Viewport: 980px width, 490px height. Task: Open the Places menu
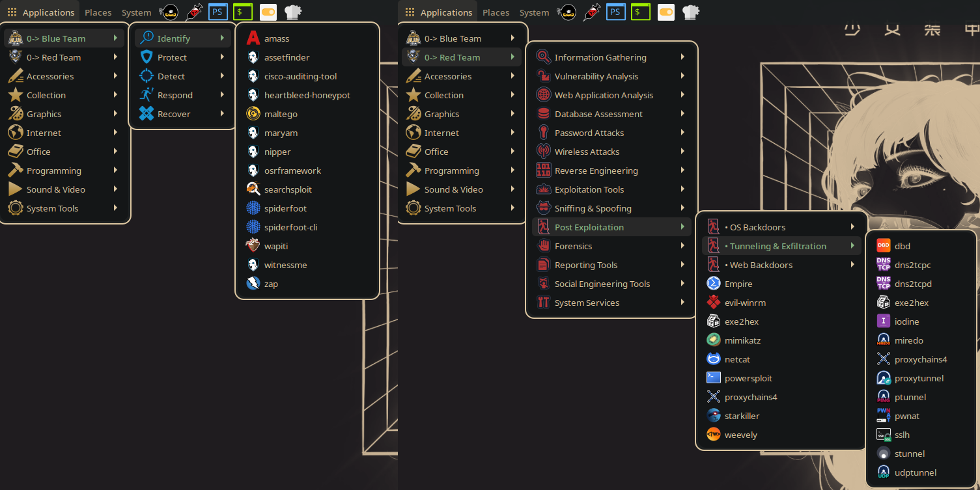[x=98, y=12]
